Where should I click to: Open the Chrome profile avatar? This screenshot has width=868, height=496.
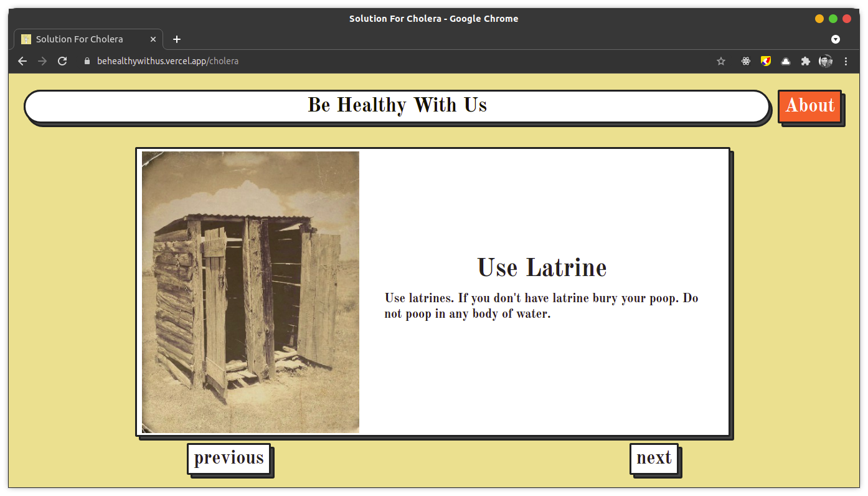click(826, 61)
